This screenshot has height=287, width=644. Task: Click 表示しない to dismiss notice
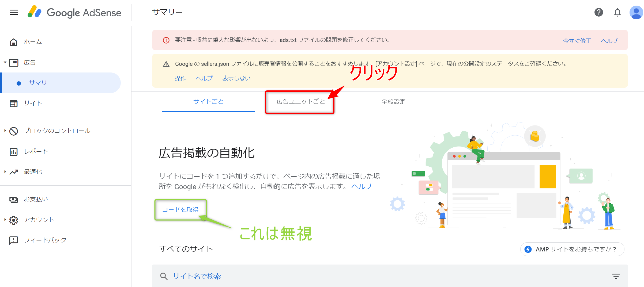click(236, 78)
